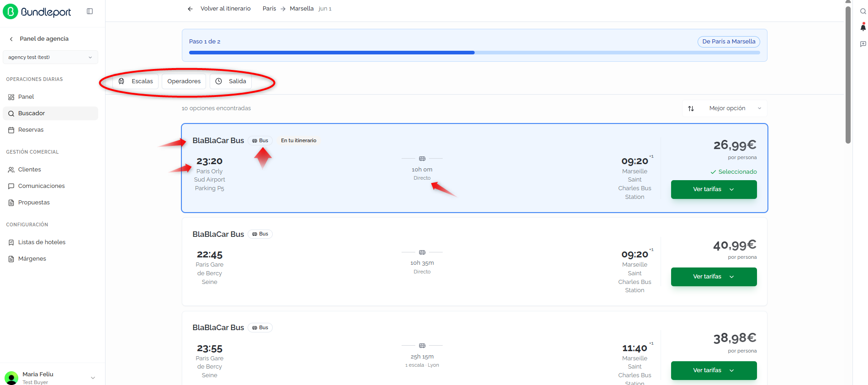Open the Mejor opción sort dropdown
Screen dimensions: 868x385
725,108
